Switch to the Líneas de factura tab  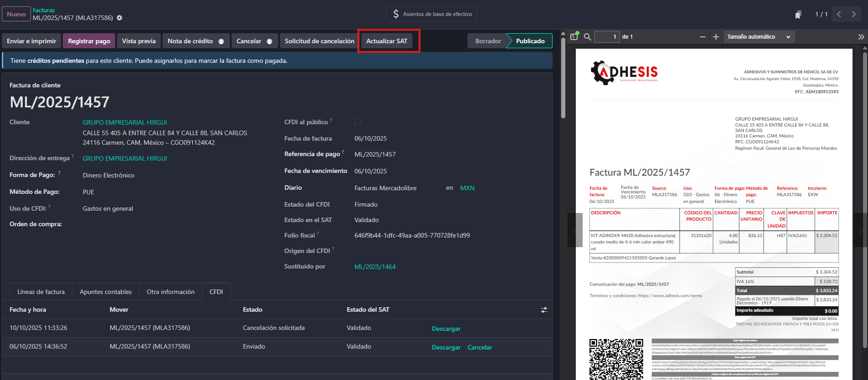[41, 292]
